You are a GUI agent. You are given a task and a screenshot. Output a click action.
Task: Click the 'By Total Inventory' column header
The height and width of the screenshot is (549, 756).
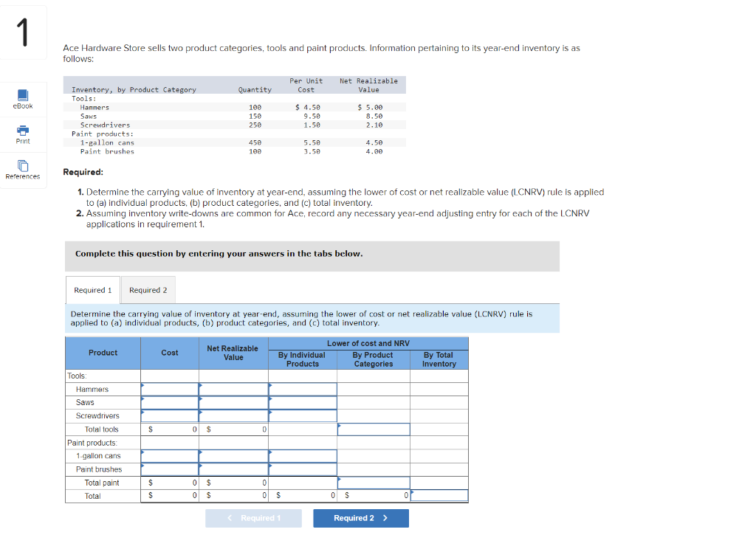coord(439,359)
